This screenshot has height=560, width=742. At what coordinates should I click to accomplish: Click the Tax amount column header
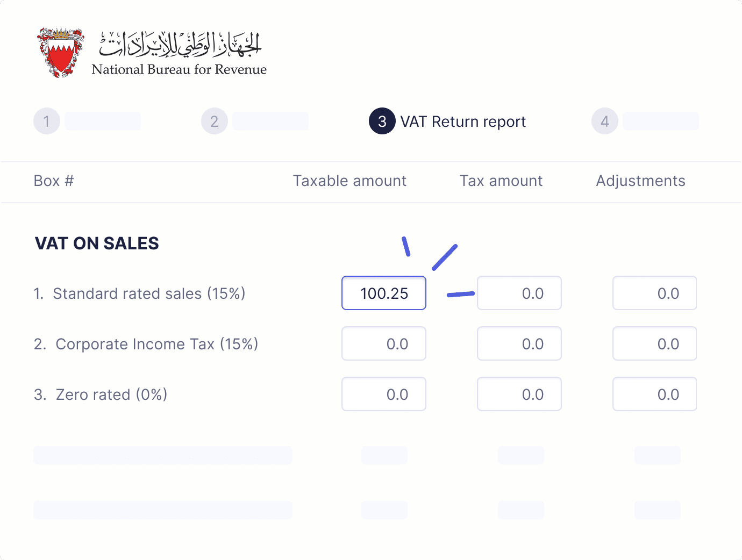coord(501,181)
